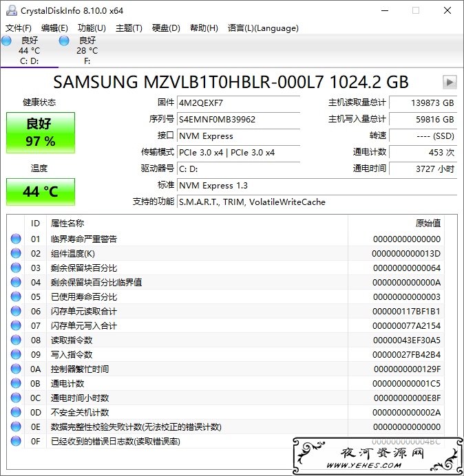Select the 写入指令数 attribute row
This screenshot has height=476, width=464.
coord(226,354)
